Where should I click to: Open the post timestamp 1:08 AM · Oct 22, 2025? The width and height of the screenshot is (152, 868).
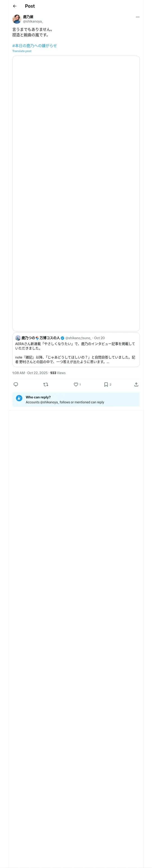[x=30, y=373]
